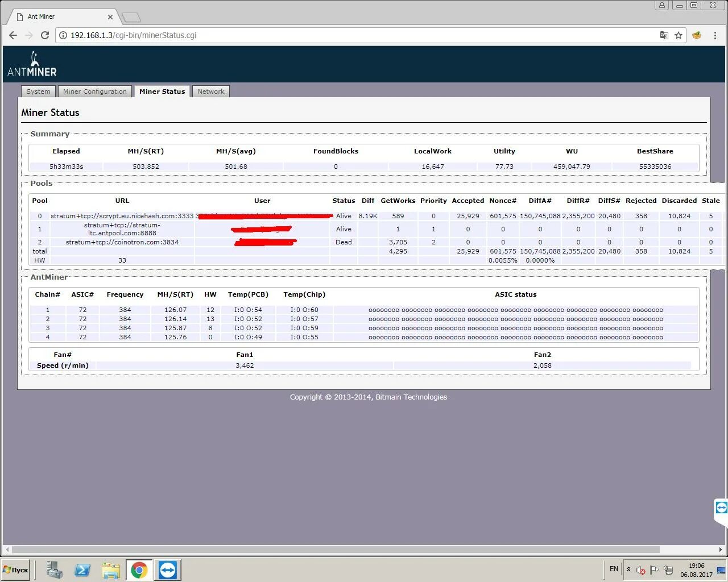728x582 pixels.
Task: Click the WU value 459,047.79
Action: (x=572, y=167)
